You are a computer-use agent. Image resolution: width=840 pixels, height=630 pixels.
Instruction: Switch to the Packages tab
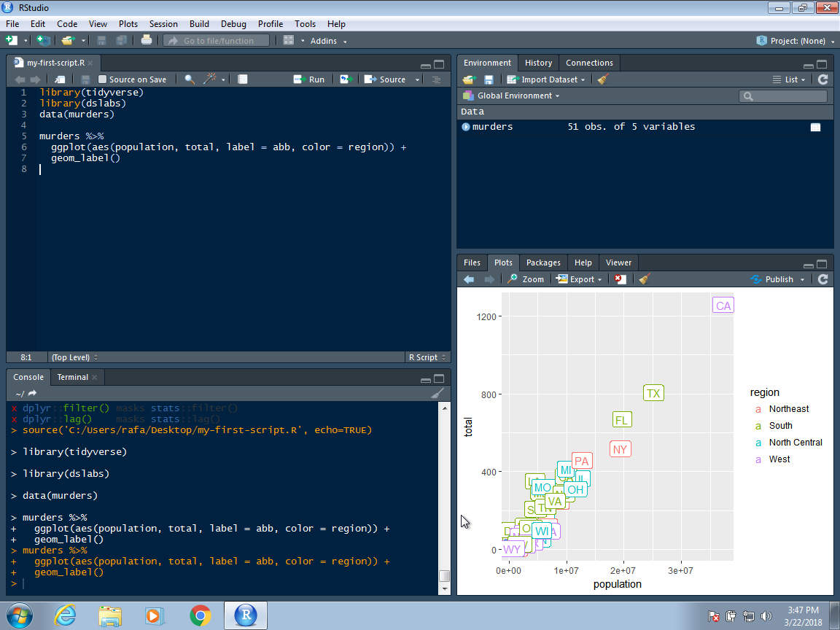point(543,262)
